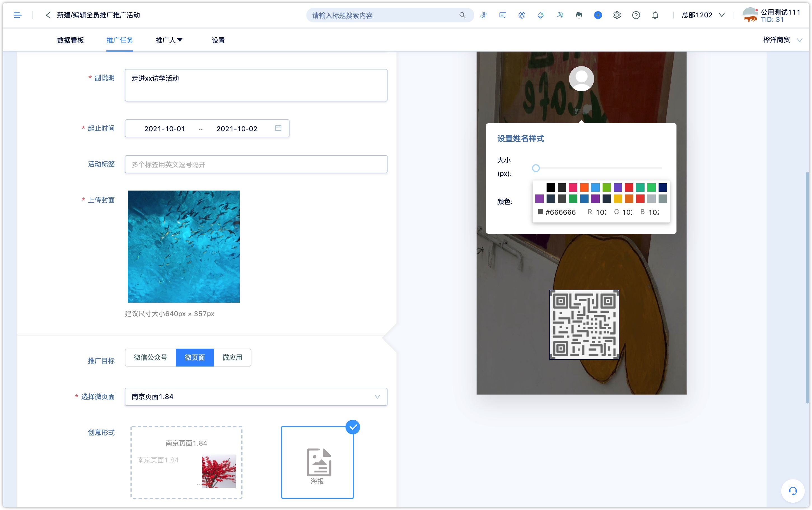
Task: Pick the teal color swatch
Action: coord(640,187)
